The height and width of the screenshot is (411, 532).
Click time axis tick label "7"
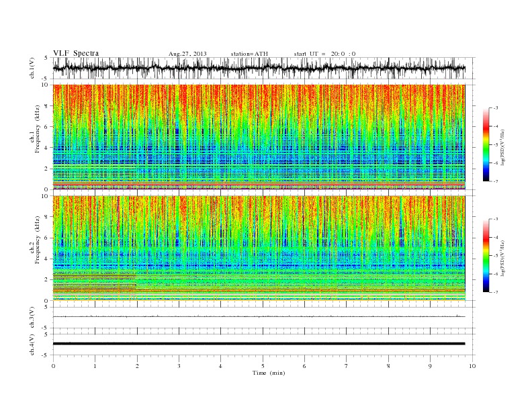[347, 366]
